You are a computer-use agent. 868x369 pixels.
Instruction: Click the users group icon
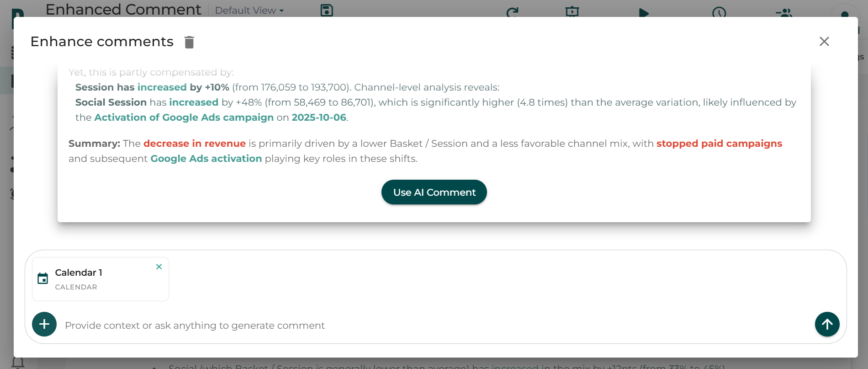point(784,13)
